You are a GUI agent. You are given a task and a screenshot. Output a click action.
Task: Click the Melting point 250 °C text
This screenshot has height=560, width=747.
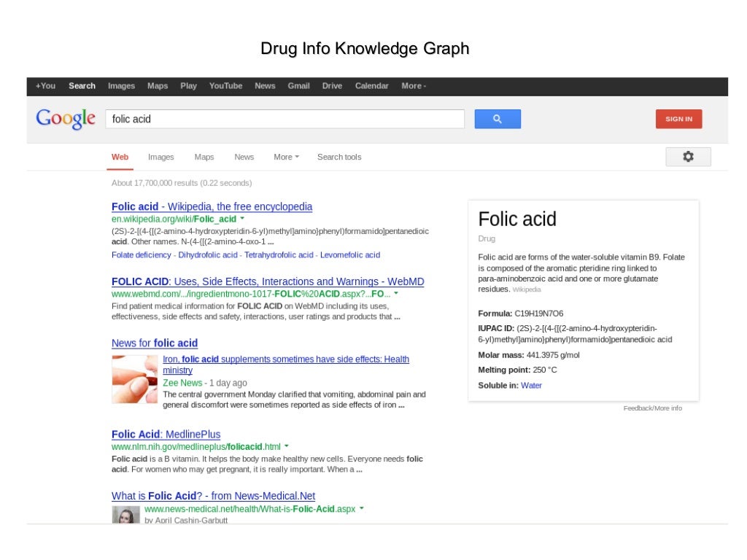coord(517,370)
